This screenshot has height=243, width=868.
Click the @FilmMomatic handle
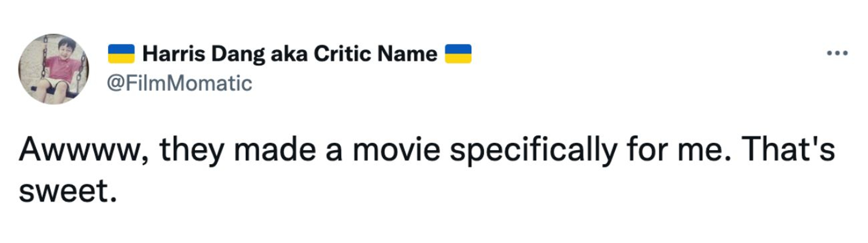point(179,83)
